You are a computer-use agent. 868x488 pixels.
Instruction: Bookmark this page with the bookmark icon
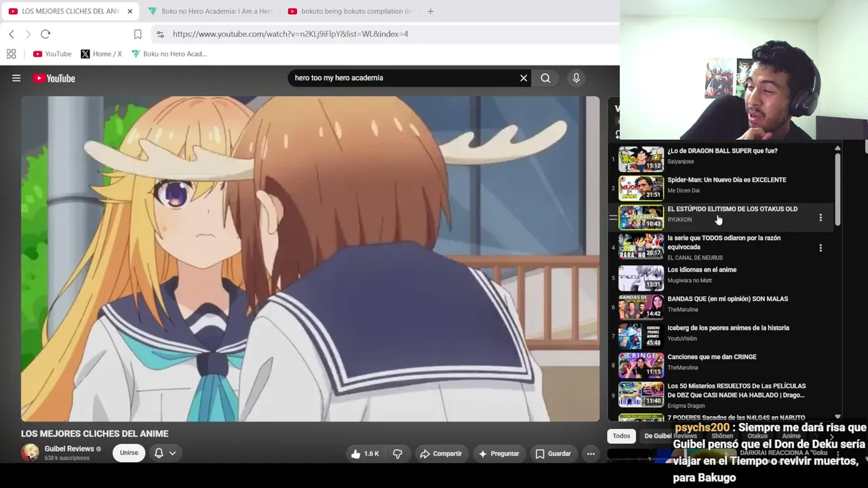point(138,34)
